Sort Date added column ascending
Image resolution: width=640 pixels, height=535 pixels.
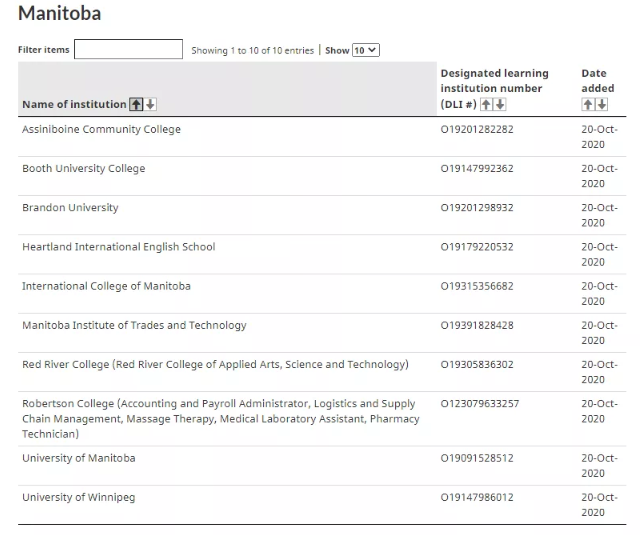point(588,104)
